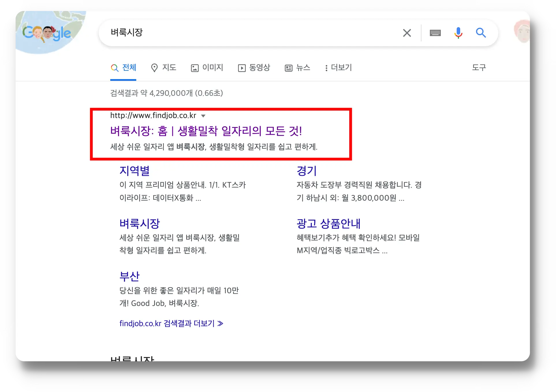Open the on-screen keyboard icon
This screenshot has height=392, width=556.
[435, 33]
